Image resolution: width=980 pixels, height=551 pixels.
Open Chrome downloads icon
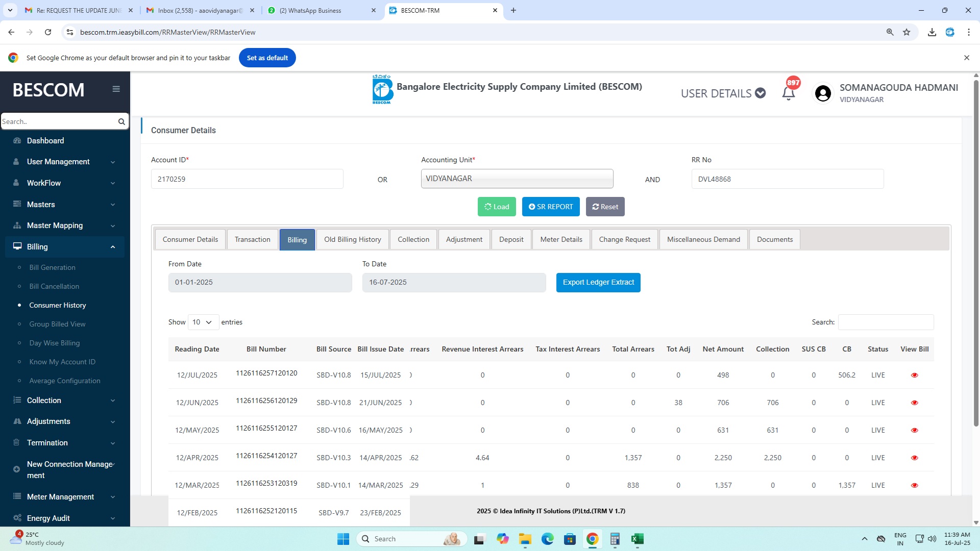pyautogui.click(x=932, y=32)
